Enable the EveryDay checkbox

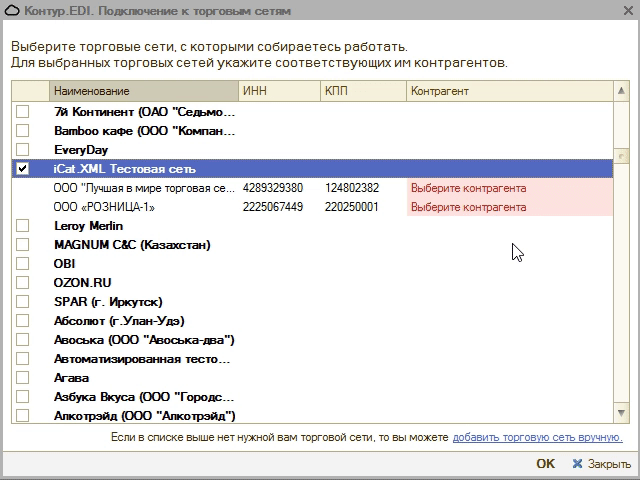(22, 149)
